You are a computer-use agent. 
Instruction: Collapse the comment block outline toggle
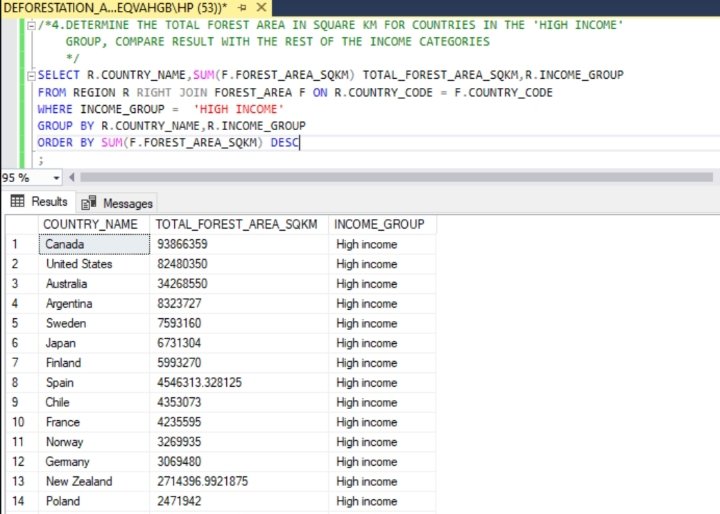click(x=31, y=25)
